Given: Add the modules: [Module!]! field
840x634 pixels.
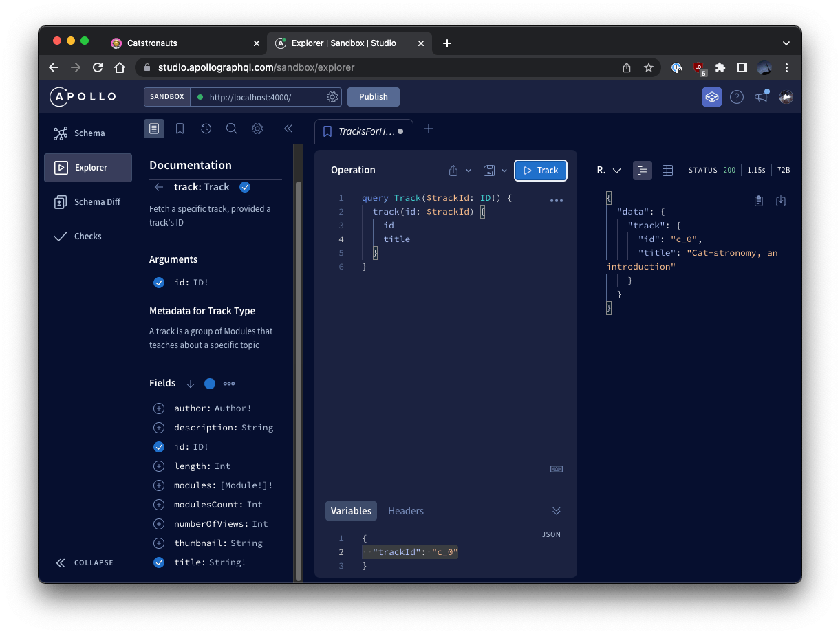Looking at the screenshot, I should coord(159,485).
